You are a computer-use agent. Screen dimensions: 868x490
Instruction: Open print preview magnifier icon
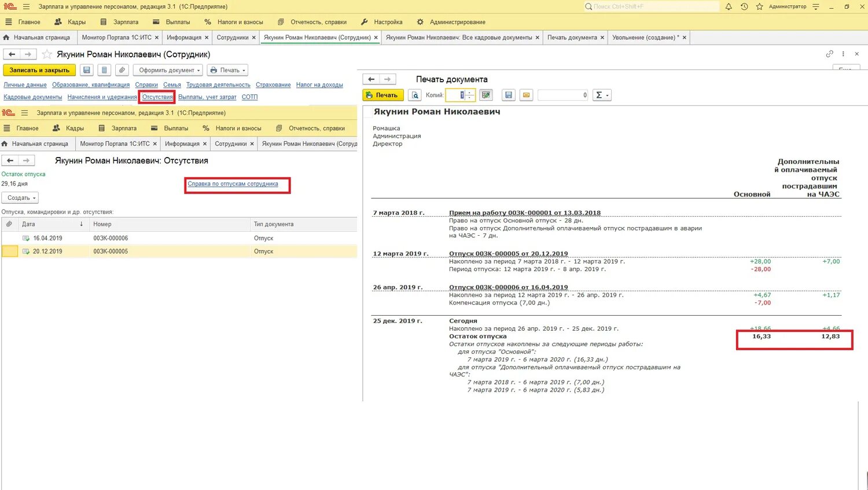click(x=414, y=95)
